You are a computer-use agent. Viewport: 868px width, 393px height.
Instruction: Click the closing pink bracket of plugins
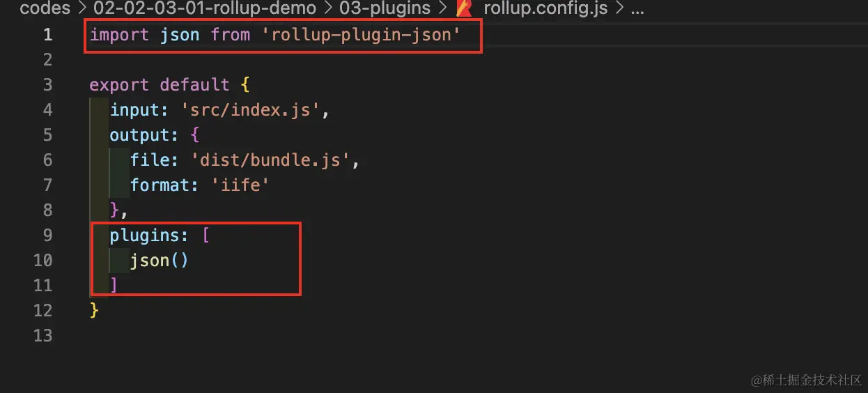click(114, 286)
